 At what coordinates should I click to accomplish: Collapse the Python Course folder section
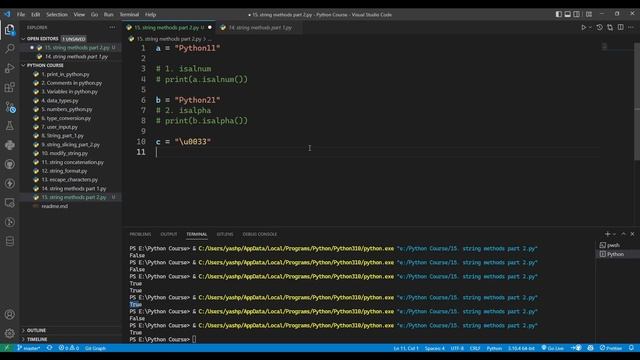point(45,65)
